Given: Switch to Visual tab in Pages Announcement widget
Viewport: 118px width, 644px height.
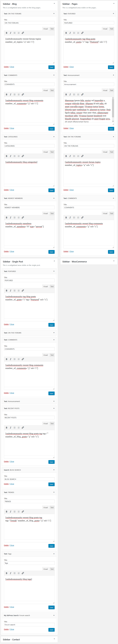Looking at the screenshot, I should [105, 90].
